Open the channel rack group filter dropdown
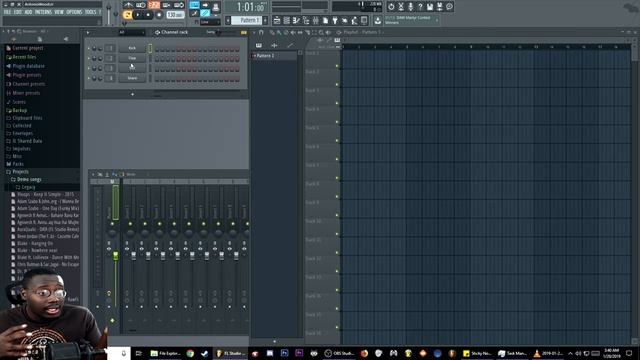 click(131, 32)
